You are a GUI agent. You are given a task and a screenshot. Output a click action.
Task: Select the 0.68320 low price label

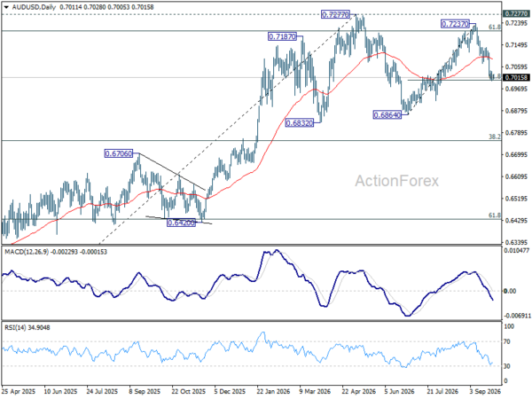[300, 123]
